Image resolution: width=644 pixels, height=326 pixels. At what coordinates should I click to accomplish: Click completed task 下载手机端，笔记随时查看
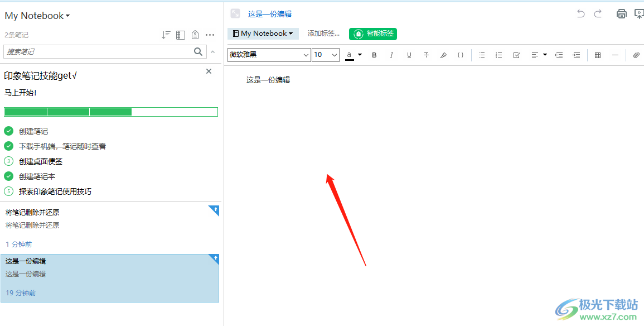(62, 146)
